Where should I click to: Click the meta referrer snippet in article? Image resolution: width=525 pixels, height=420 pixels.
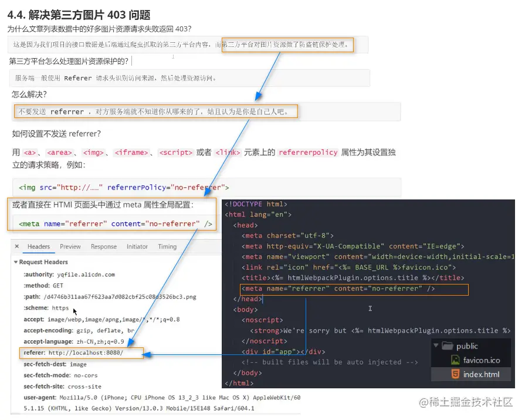point(116,223)
